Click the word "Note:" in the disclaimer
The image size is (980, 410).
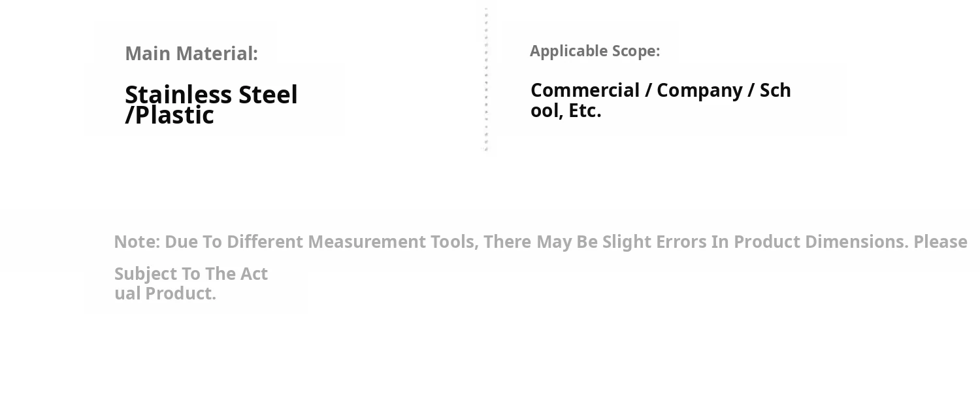[x=137, y=242]
